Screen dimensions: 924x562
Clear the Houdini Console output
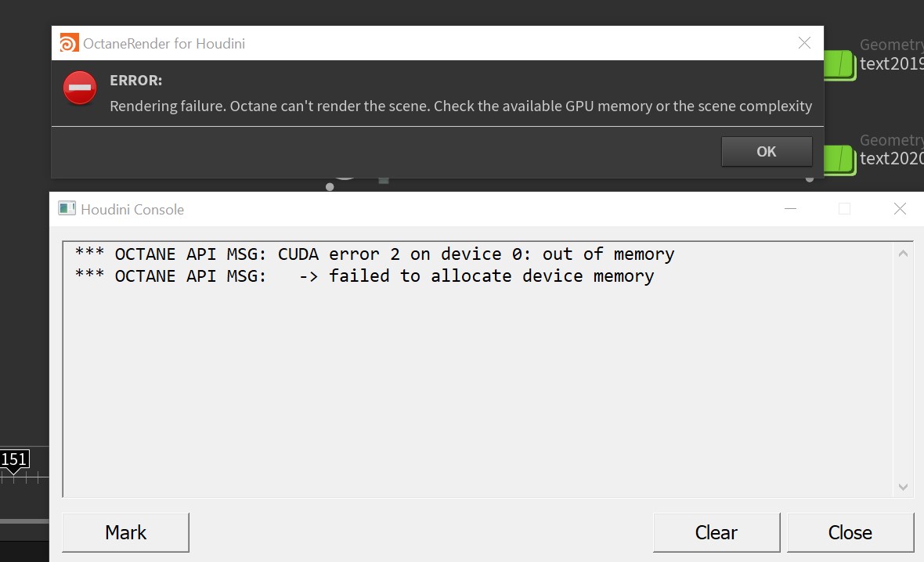coord(716,532)
